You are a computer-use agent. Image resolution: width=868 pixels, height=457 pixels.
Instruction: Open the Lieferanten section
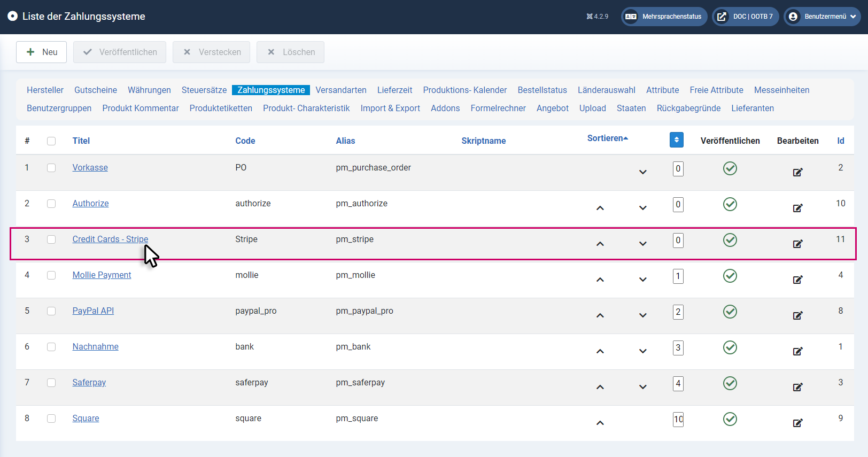tap(753, 108)
